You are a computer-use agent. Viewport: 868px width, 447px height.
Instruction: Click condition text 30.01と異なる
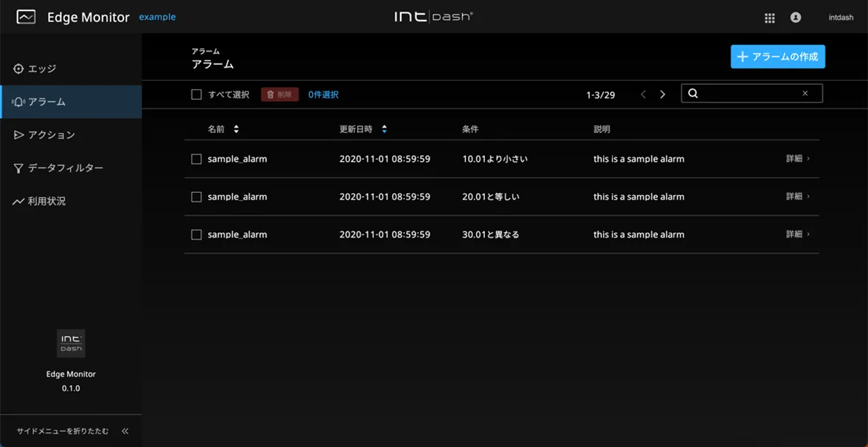(491, 234)
